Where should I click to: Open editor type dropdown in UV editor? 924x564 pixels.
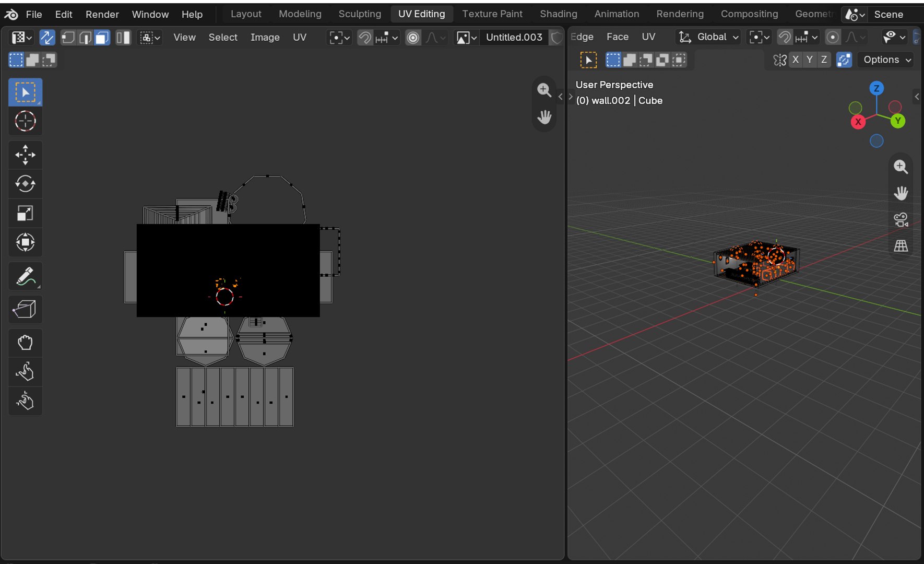click(21, 38)
